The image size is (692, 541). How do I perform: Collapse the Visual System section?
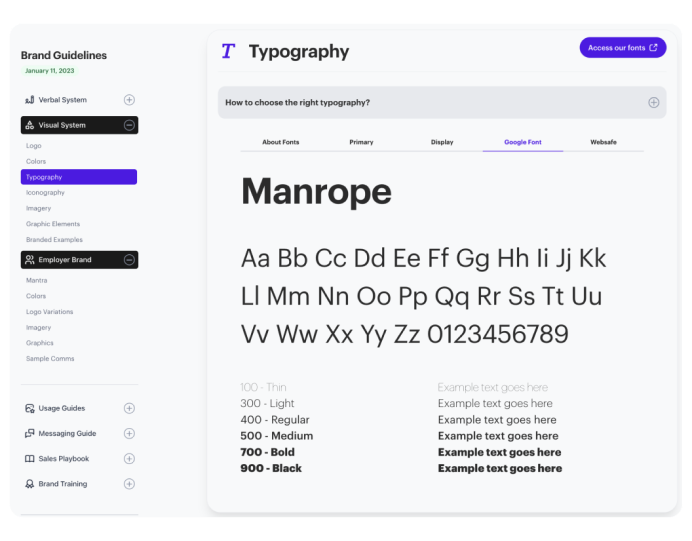pos(129,125)
